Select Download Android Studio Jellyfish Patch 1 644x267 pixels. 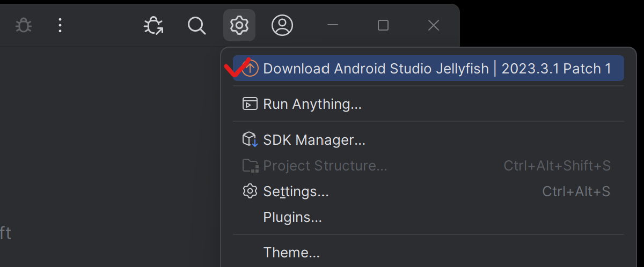point(428,68)
